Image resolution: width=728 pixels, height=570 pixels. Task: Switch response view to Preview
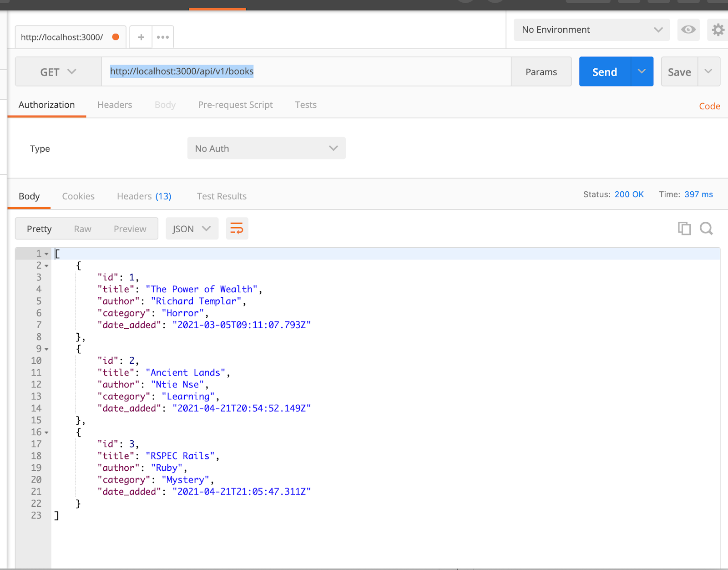point(130,229)
